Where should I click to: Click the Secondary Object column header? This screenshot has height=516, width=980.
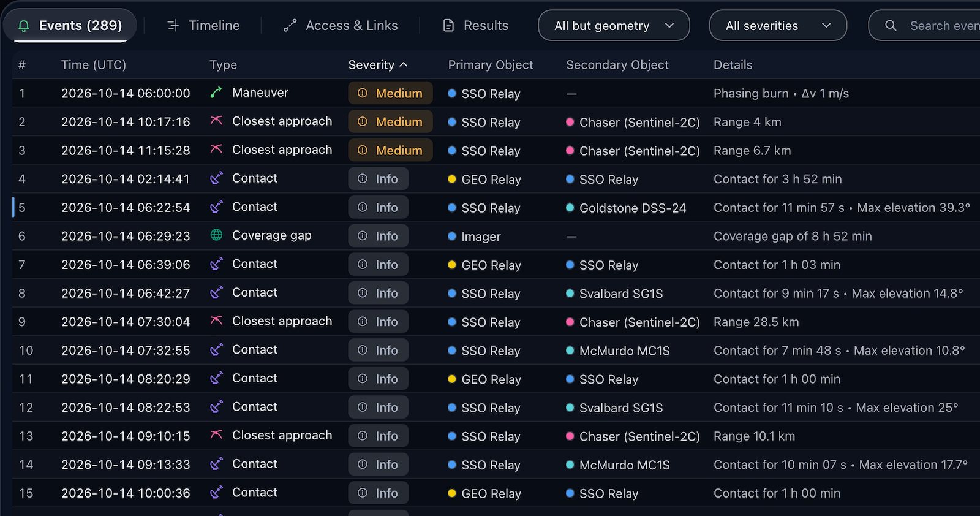click(x=617, y=65)
